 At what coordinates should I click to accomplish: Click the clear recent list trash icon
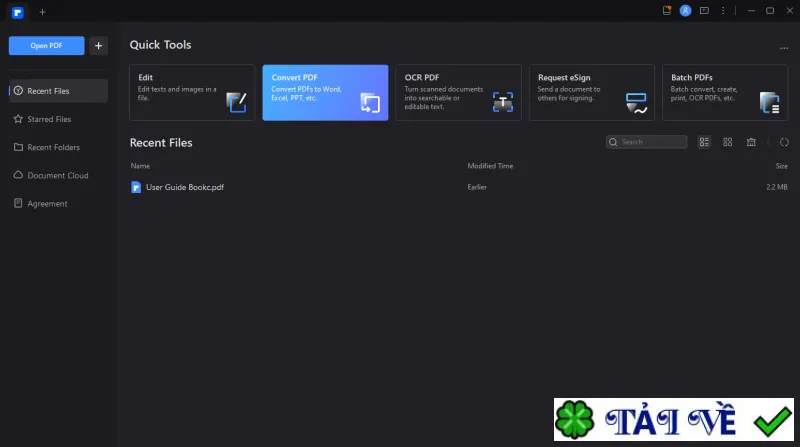tap(751, 142)
